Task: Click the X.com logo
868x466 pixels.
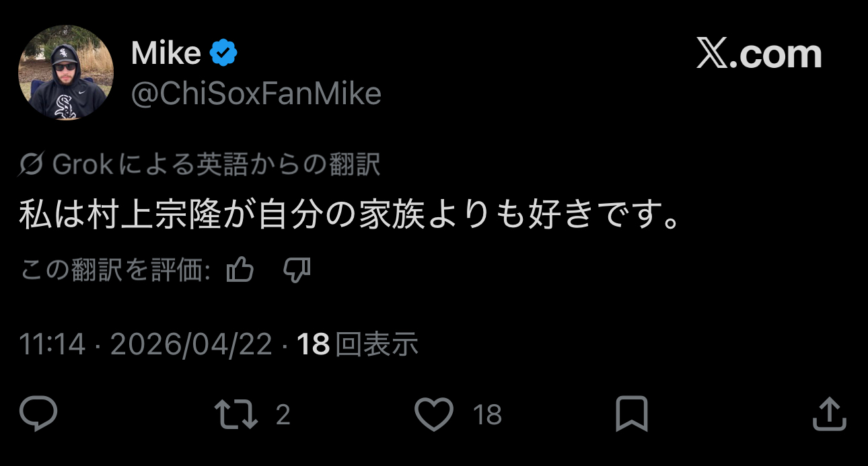Action: pyautogui.click(x=759, y=54)
